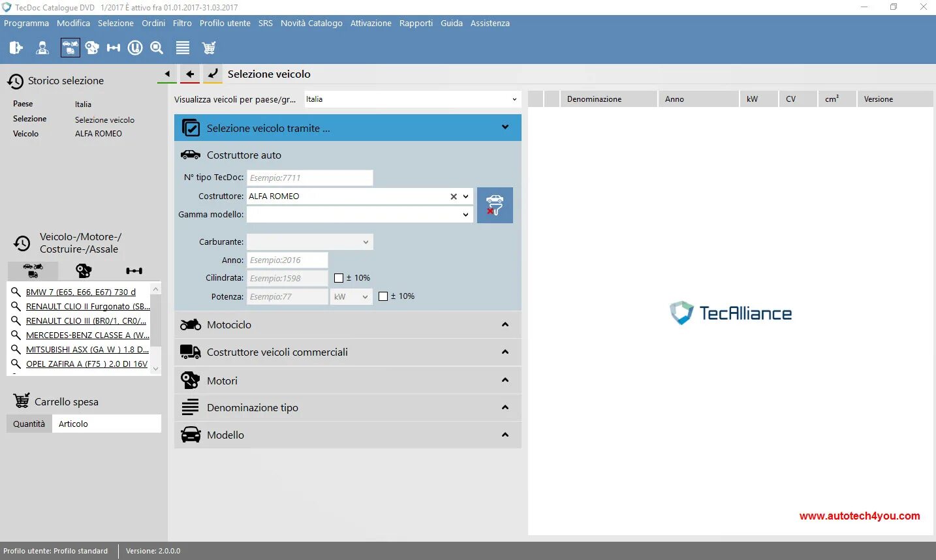Expand the Modello section
This screenshot has width=936, height=560.
tap(505, 435)
